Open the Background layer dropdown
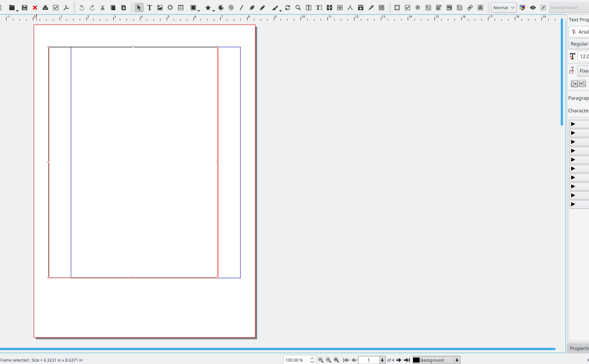Screen dimensions: 589x364 point(457,360)
